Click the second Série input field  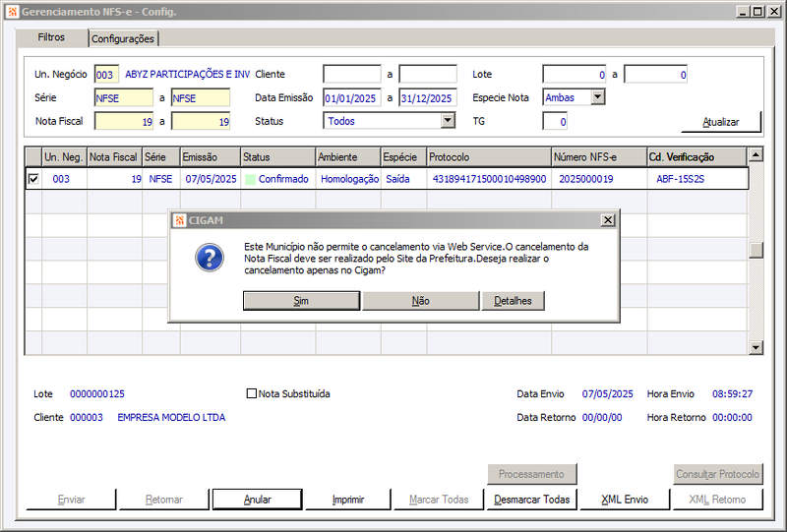click(201, 97)
